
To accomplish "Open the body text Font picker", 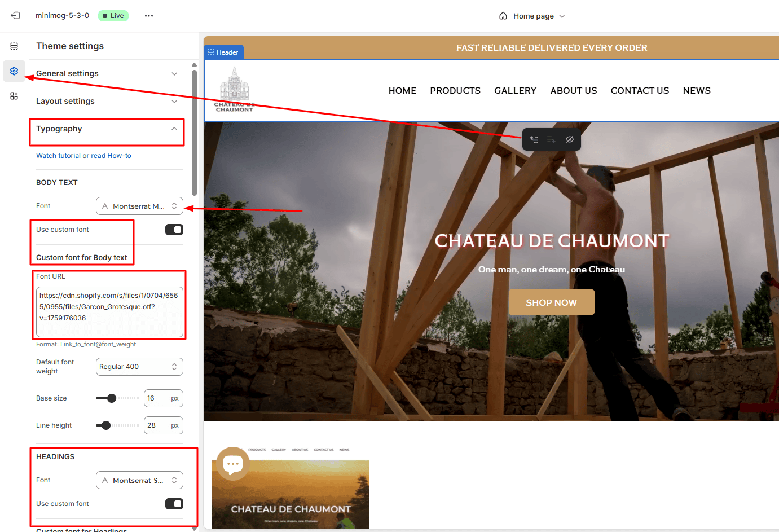I will click(x=139, y=206).
